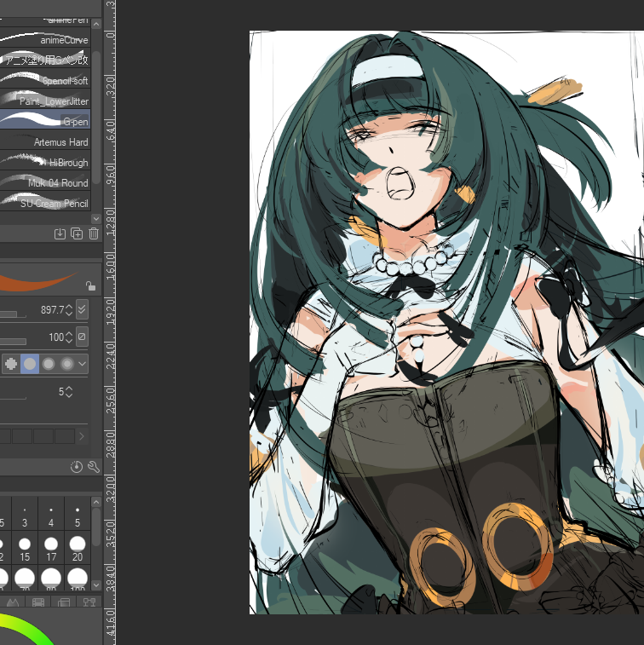Select the Artemus Hard brush
This screenshot has width=644, height=645.
tap(45, 141)
